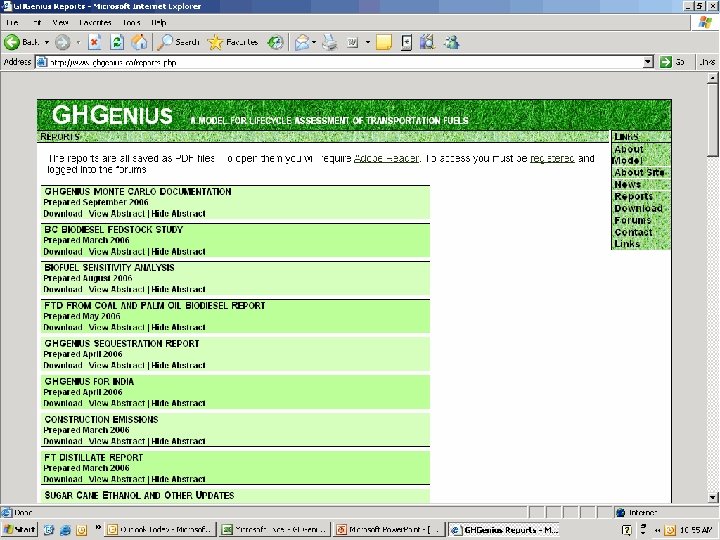Refresh the page with green arrows icon
The width and height of the screenshot is (720, 540).
pos(117,42)
